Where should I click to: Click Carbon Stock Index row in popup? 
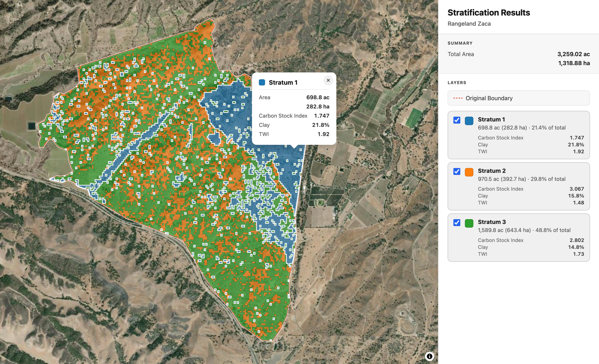point(294,116)
